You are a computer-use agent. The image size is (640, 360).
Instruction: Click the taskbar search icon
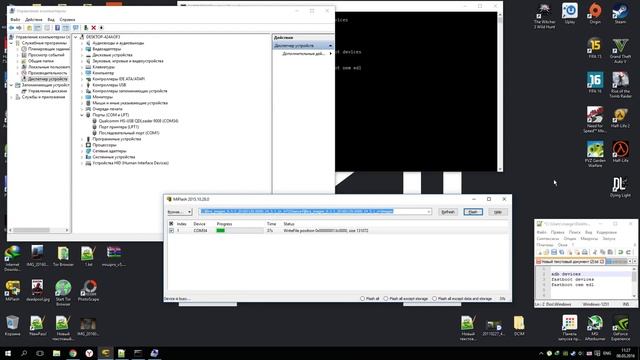click(24, 353)
